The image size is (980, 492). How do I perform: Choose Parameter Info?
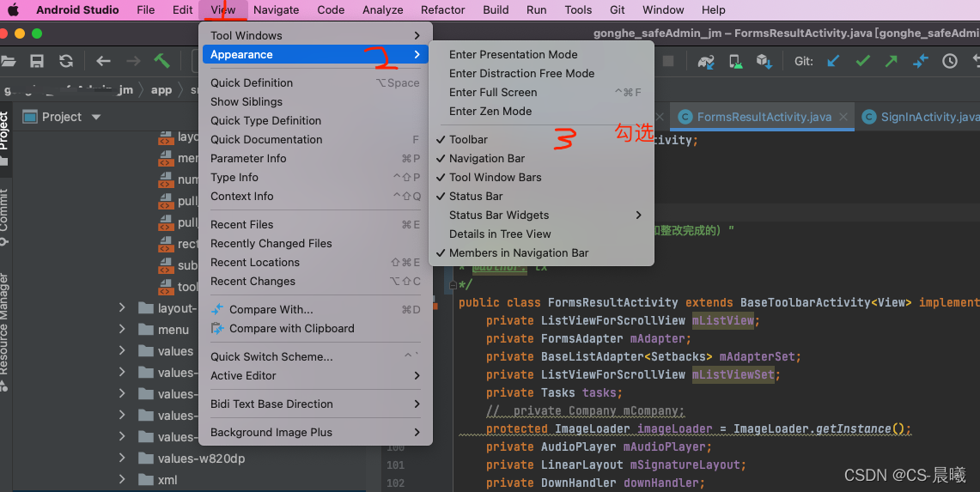point(315,158)
